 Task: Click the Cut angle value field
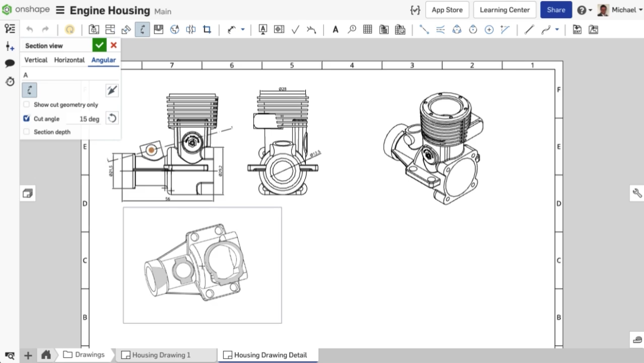[85, 119]
